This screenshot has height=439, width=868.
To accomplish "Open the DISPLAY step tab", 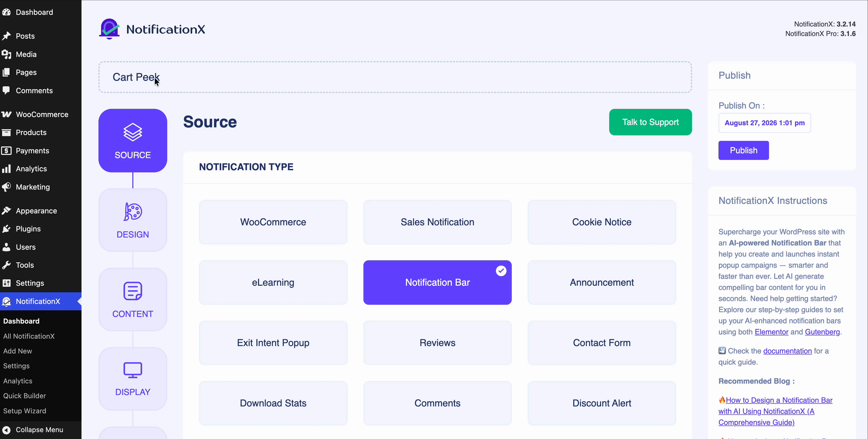I will pos(133,379).
